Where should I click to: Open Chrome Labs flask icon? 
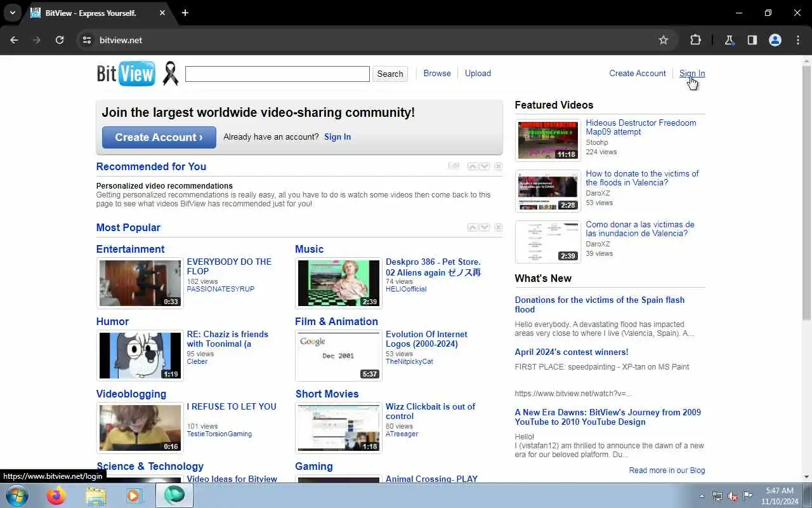coord(729,40)
